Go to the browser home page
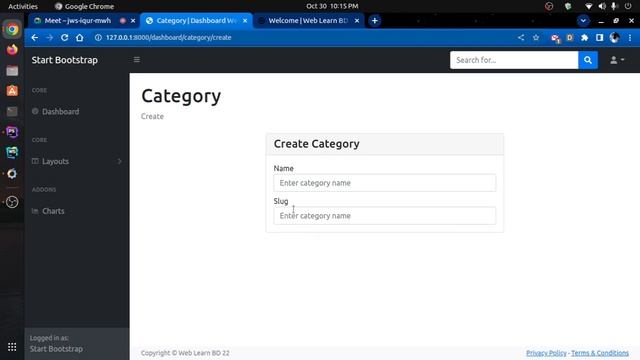 pos(80,38)
